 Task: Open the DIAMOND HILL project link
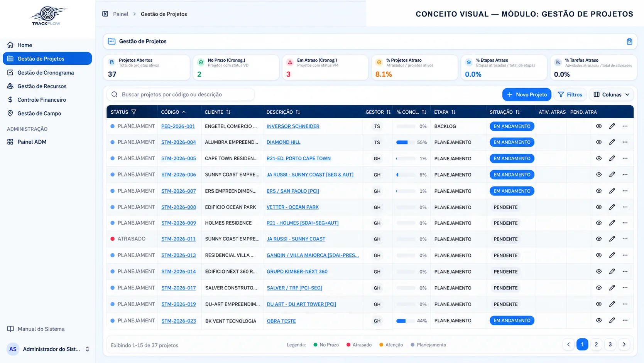pos(284,142)
